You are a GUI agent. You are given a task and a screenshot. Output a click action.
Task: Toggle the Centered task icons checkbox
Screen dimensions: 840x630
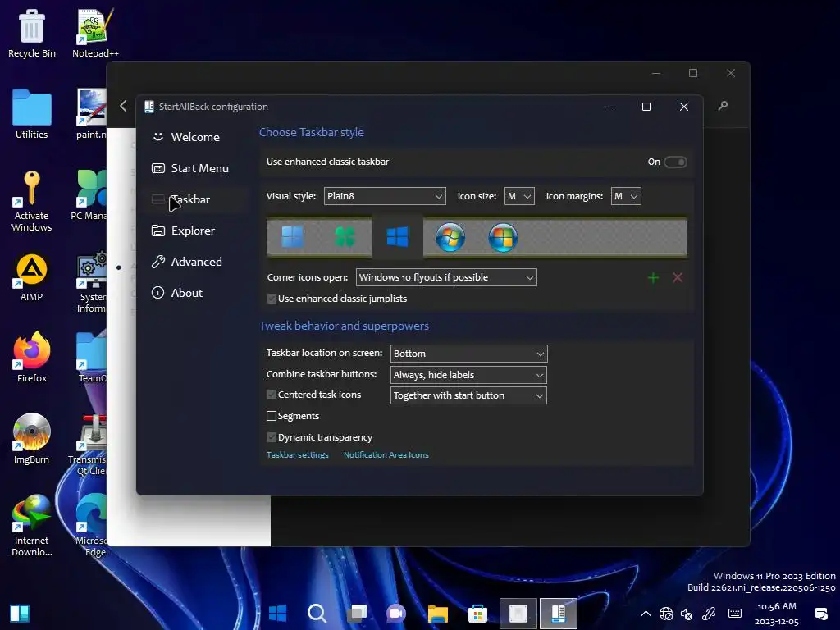[272, 395]
